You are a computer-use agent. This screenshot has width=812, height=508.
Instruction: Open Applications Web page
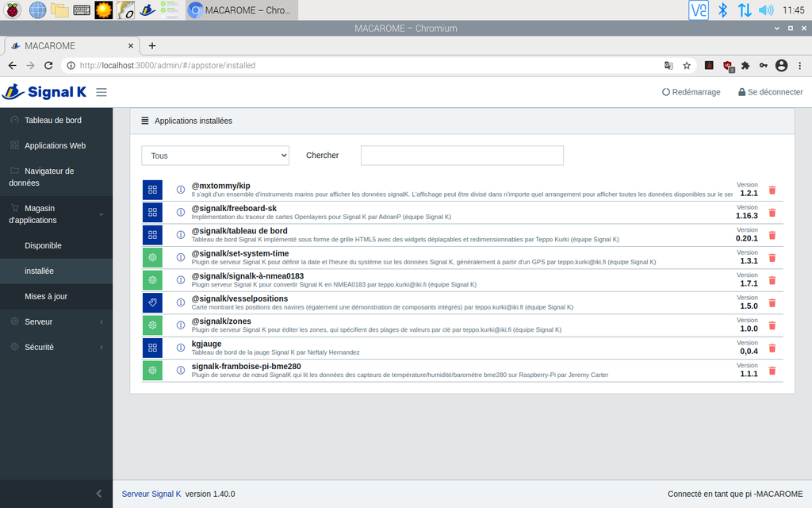[55, 146]
